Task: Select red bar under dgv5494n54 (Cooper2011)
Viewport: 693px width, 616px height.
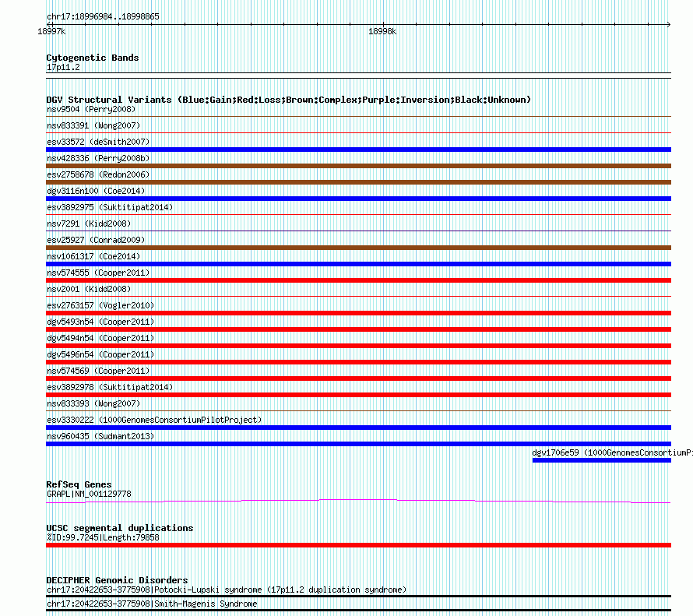Action: click(358, 346)
